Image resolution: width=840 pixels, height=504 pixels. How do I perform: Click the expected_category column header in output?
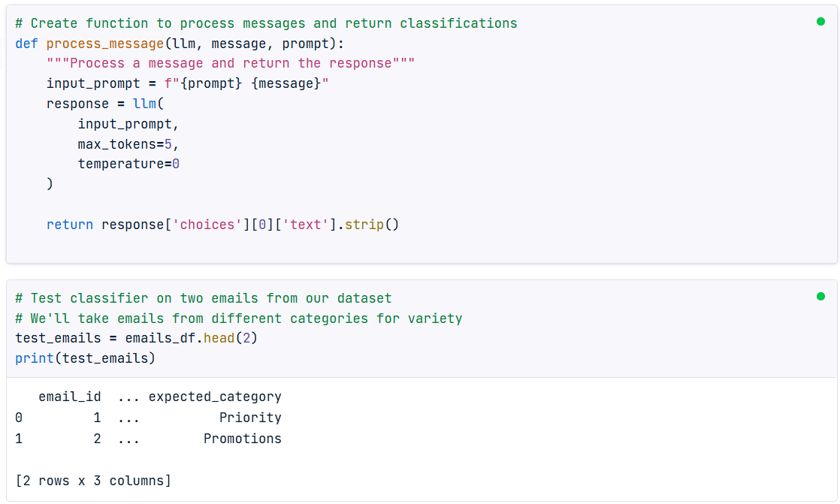[x=215, y=396]
